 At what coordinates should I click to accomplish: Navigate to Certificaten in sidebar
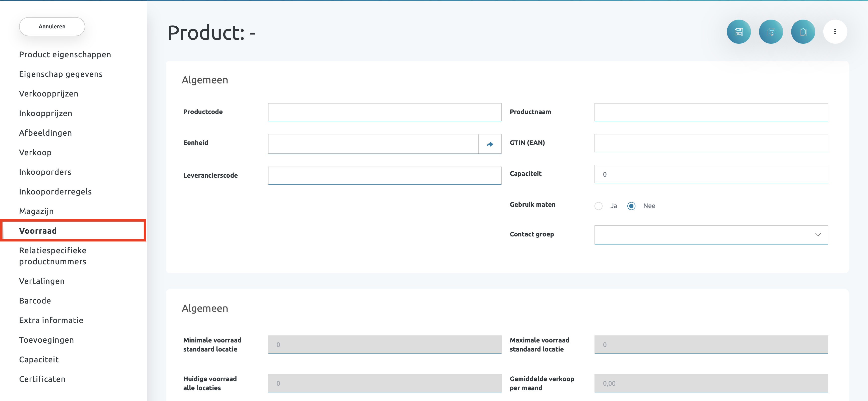coord(42,379)
